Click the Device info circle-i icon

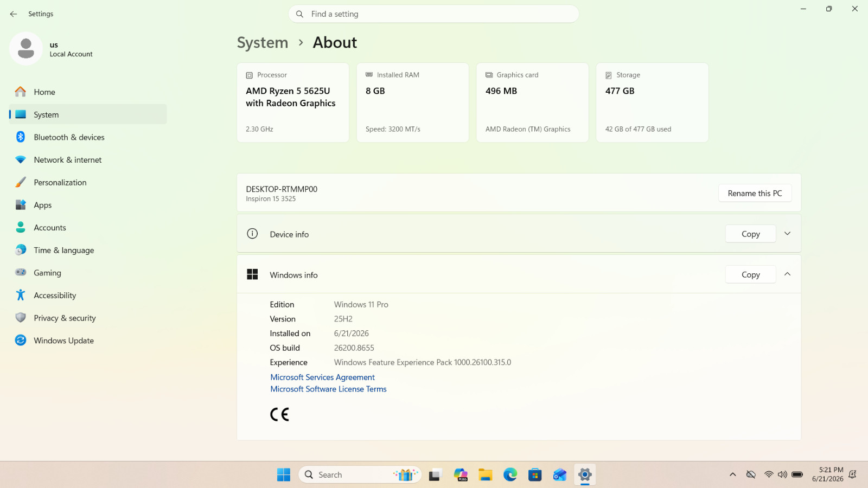(252, 234)
